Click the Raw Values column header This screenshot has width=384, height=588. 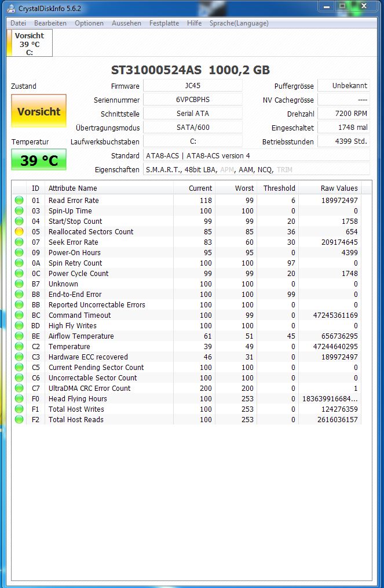(x=330, y=188)
